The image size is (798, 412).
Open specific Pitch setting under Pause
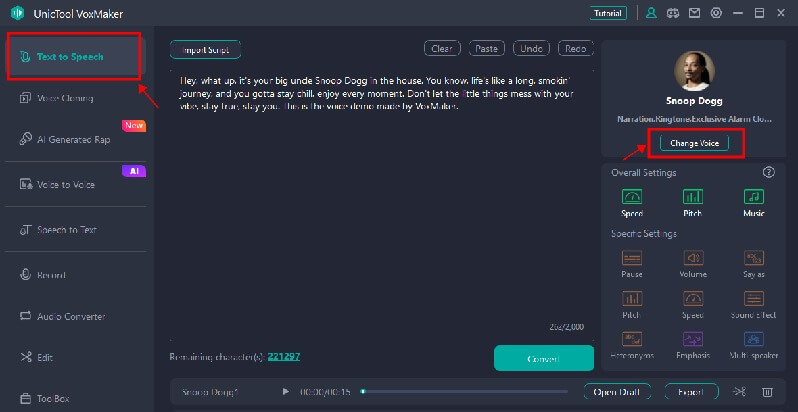[632, 305]
